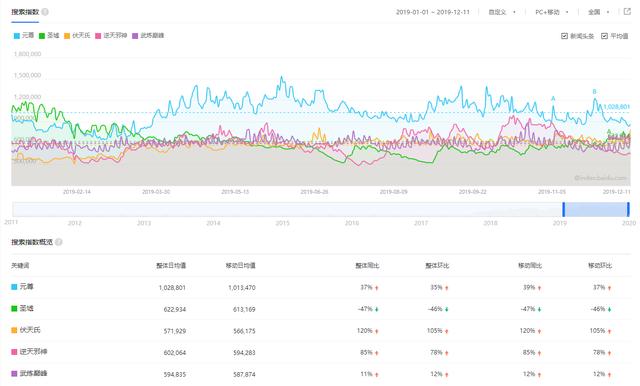The width and height of the screenshot is (640, 386).
Task: Click the down arrow beside 圣墟 整体同比 -47%
Action: pos(376,310)
